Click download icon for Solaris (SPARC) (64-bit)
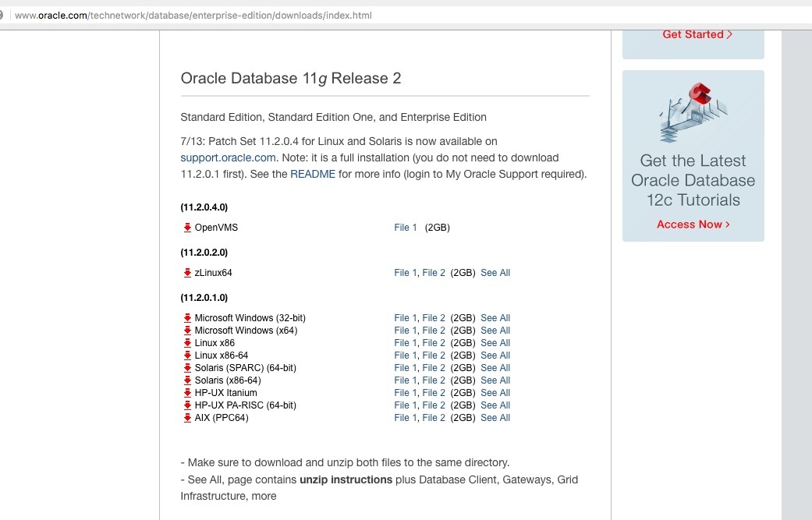The image size is (812, 520). (x=187, y=368)
